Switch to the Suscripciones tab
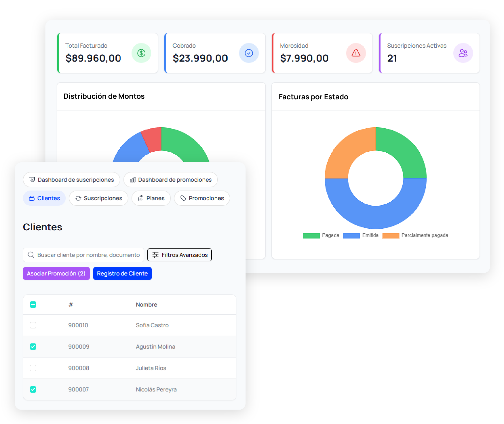The height and width of the screenshot is (424, 504). point(99,198)
